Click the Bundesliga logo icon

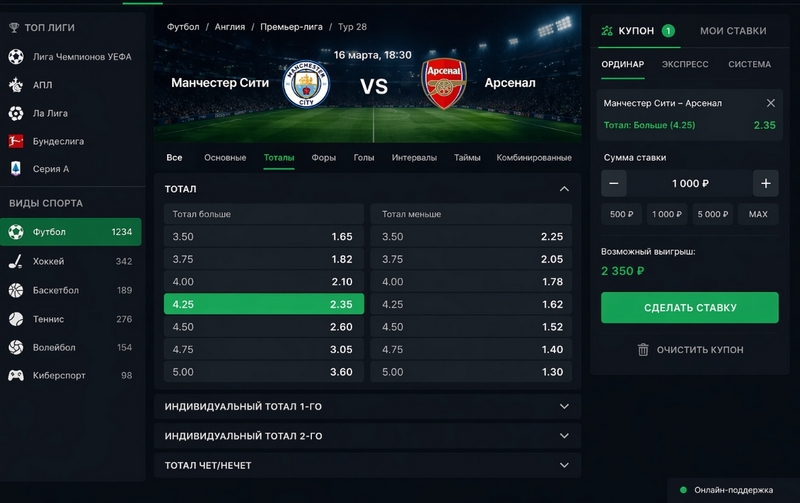point(16,141)
